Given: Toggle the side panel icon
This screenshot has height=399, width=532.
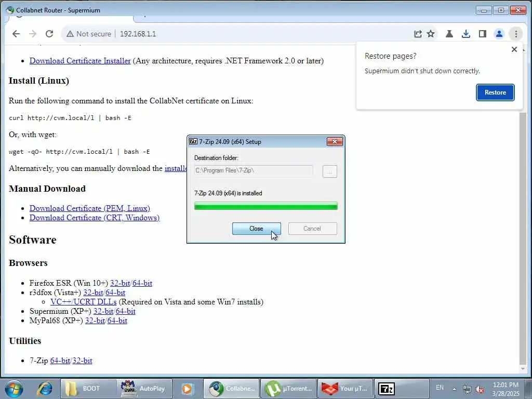Looking at the screenshot, I should [483, 34].
